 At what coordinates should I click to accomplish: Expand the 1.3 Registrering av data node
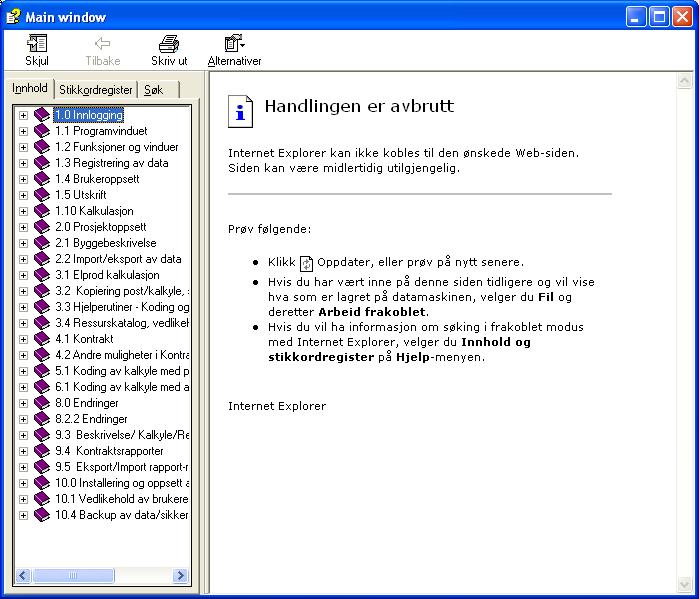point(23,164)
